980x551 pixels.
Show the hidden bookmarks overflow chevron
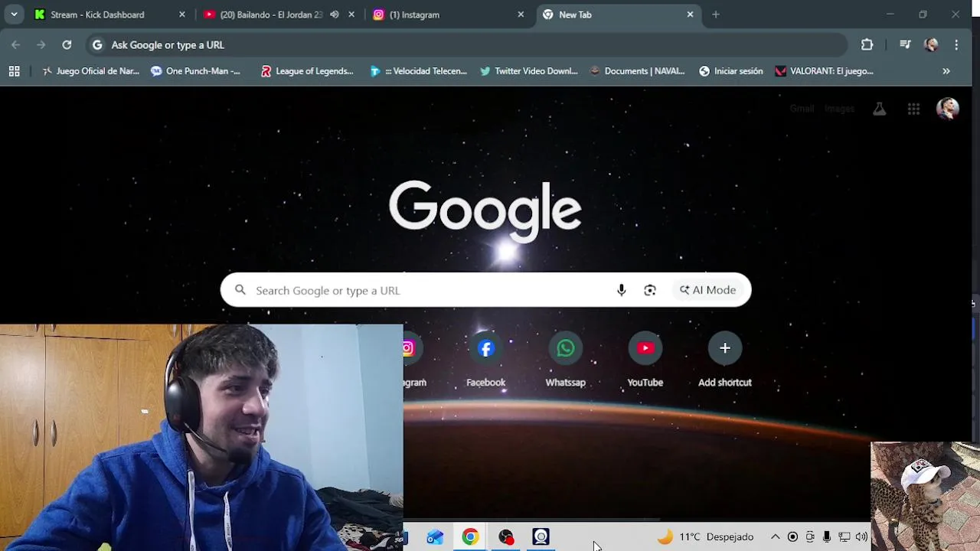[946, 71]
